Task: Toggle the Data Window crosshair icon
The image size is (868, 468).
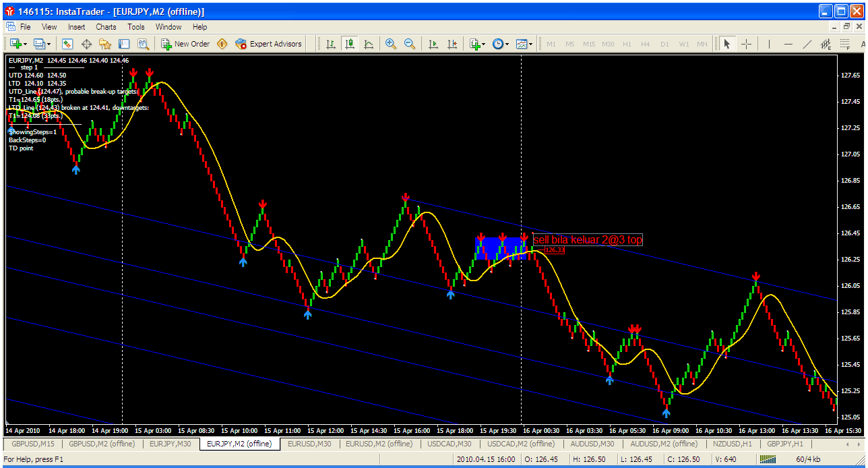Action: [86, 44]
